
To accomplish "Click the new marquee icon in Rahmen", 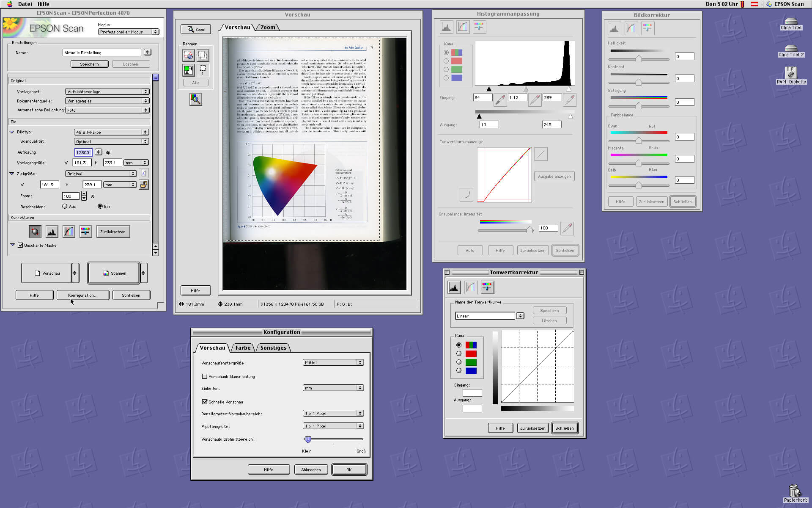I will click(x=203, y=55).
